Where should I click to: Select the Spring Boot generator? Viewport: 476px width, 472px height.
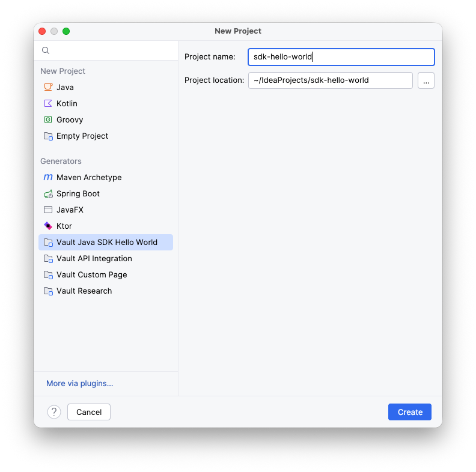pos(106,193)
